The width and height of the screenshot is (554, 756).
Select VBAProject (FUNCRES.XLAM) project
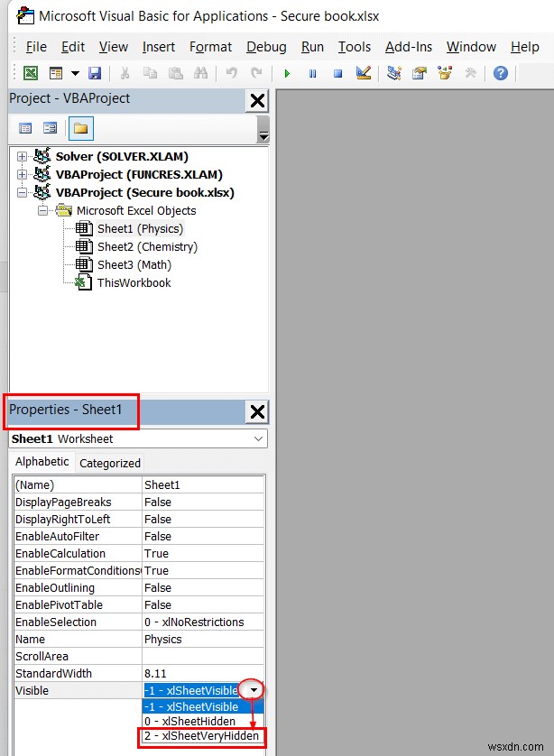139,174
